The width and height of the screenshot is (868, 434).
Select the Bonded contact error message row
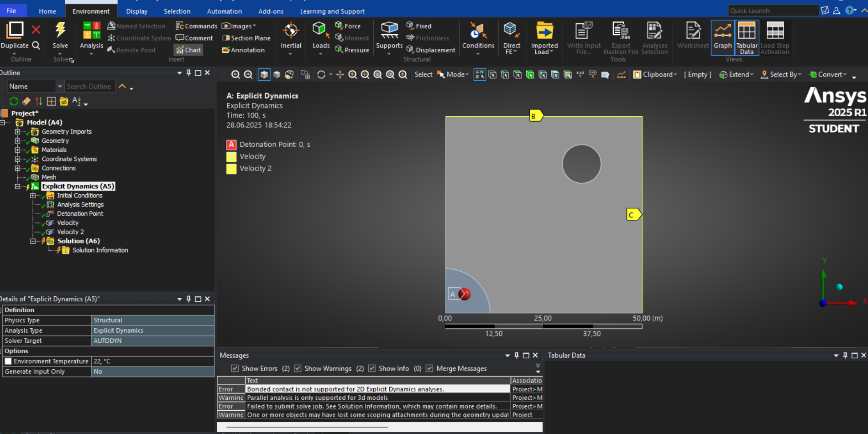coord(380,389)
